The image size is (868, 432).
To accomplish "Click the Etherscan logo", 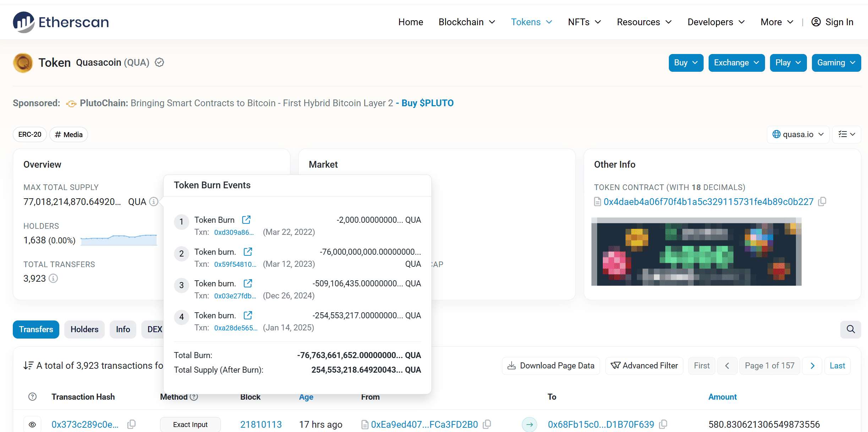I will click(60, 22).
